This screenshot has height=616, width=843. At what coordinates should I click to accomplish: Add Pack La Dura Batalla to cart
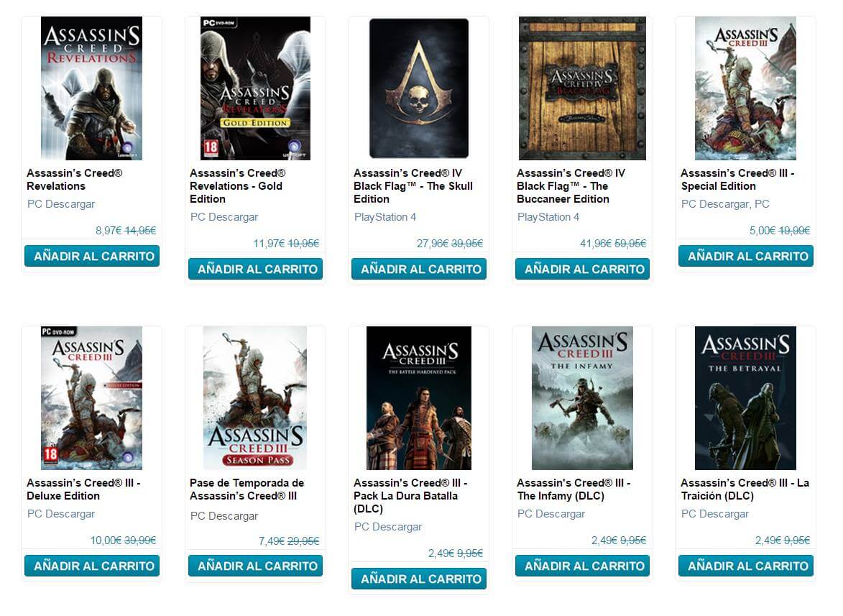(419, 579)
